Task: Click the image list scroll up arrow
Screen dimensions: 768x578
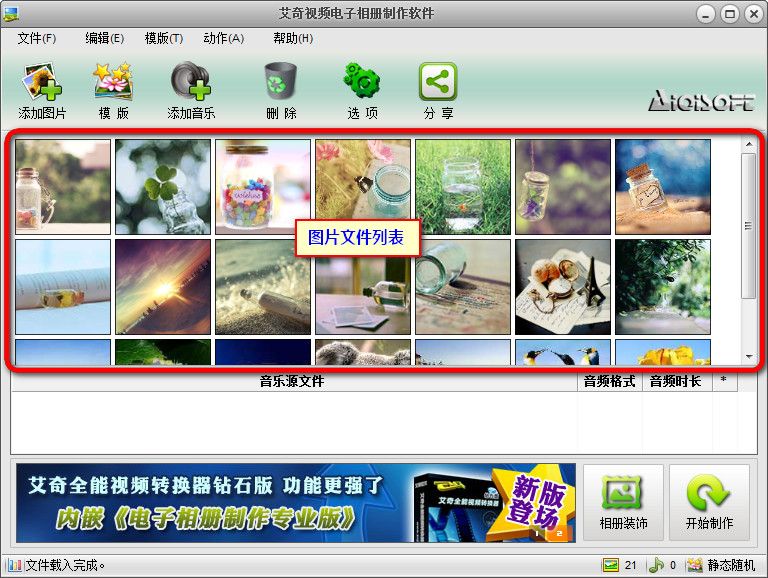Action: [x=749, y=144]
